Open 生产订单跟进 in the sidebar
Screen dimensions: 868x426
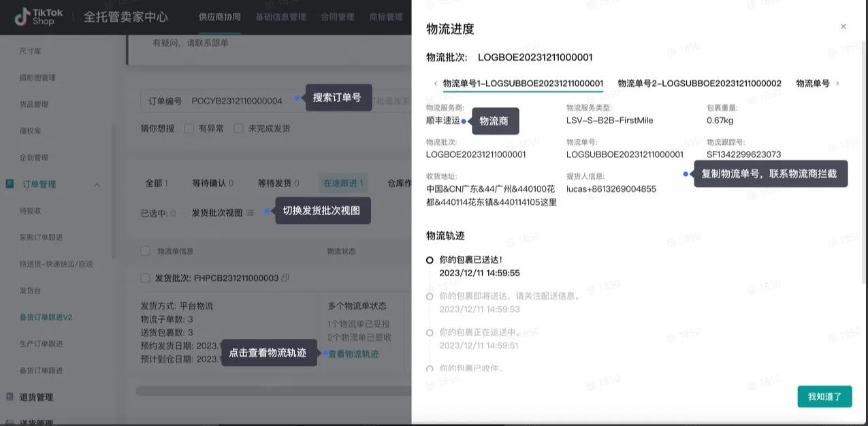pos(41,344)
